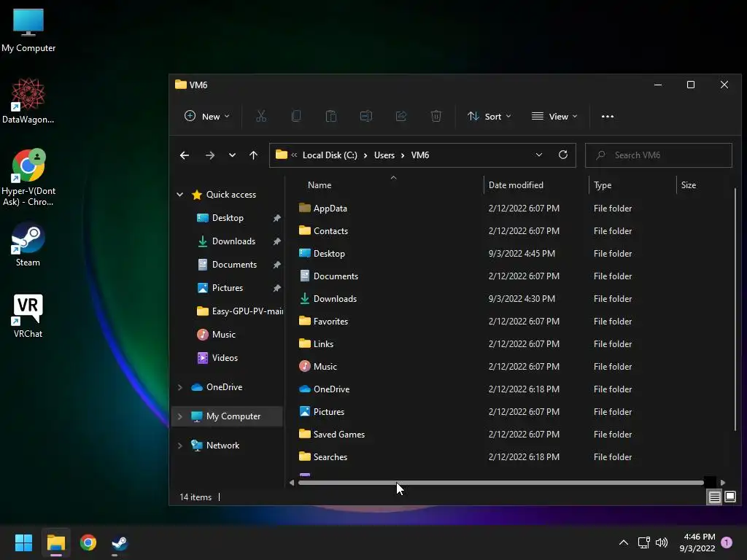Click the Rename icon in toolbar

[x=366, y=116]
